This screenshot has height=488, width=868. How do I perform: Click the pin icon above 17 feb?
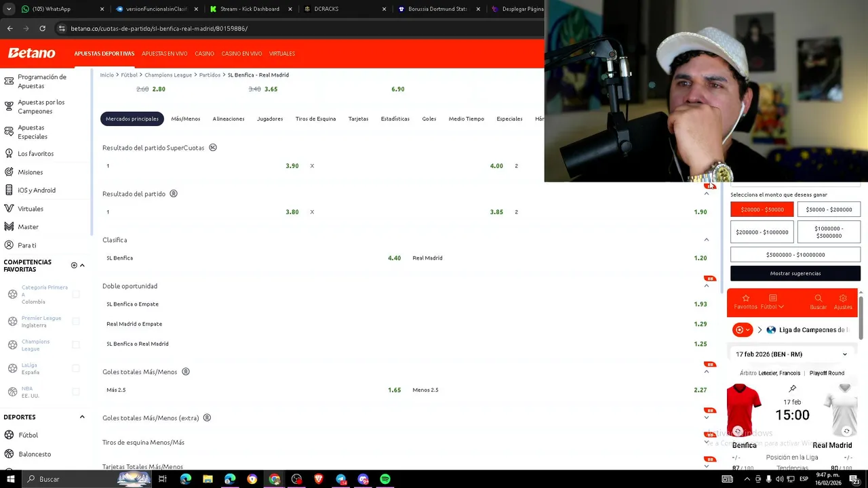792,389
